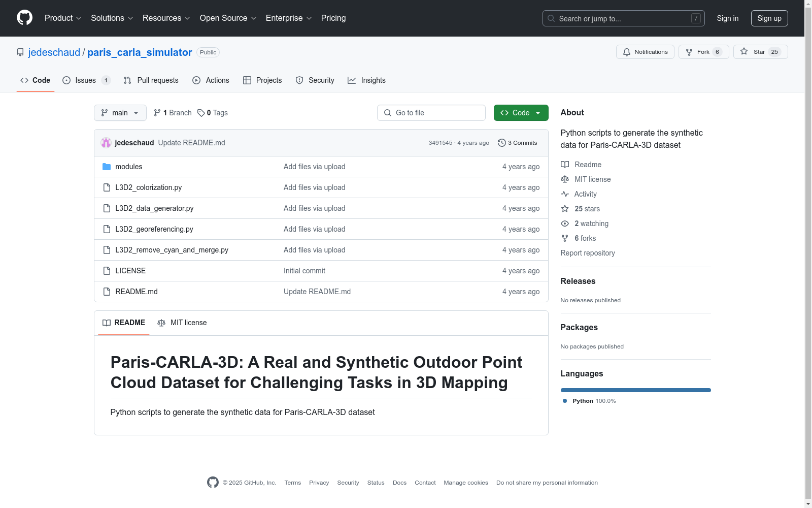Click file icon beside L3D2_colorization.py
This screenshot has height=508, width=812.
[x=107, y=187]
